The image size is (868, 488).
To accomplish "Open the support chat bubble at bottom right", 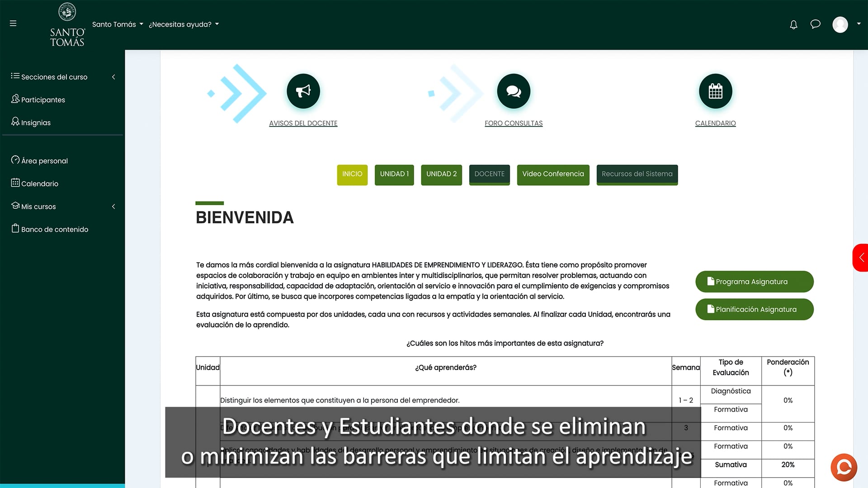I will pos(843,467).
